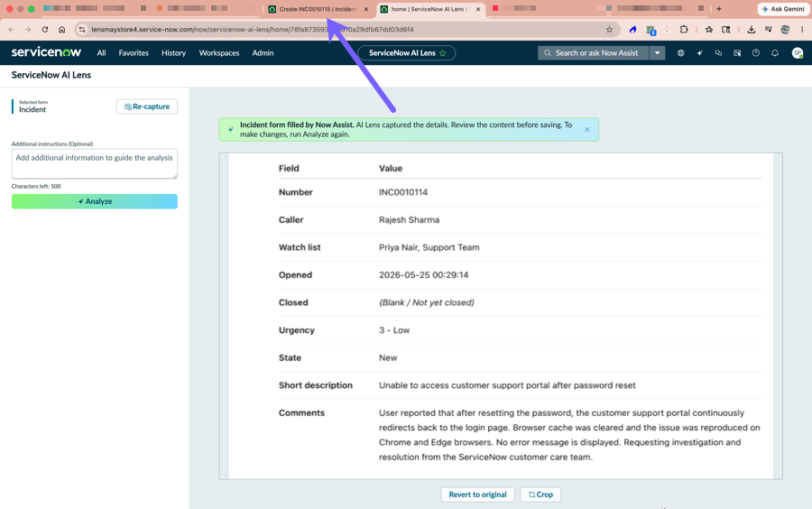812x509 pixels.
Task: Open the chat conversations icon in header
Action: click(718, 53)
